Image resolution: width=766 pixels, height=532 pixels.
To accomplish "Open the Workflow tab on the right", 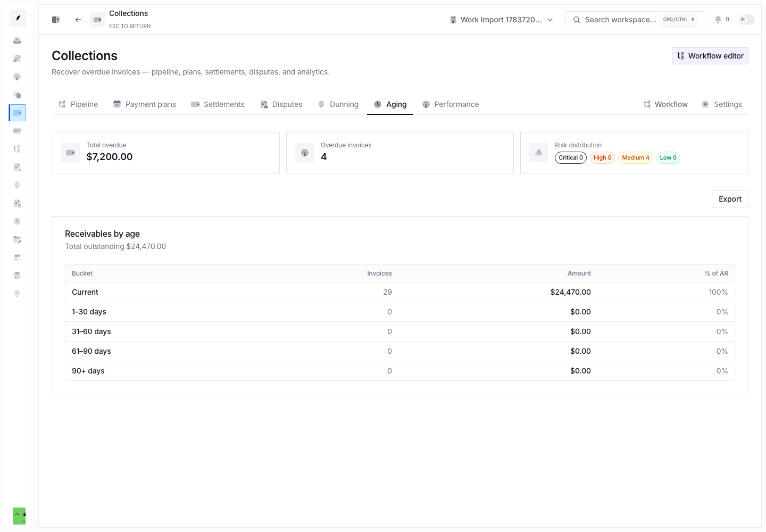I will (x=665, y=104).
